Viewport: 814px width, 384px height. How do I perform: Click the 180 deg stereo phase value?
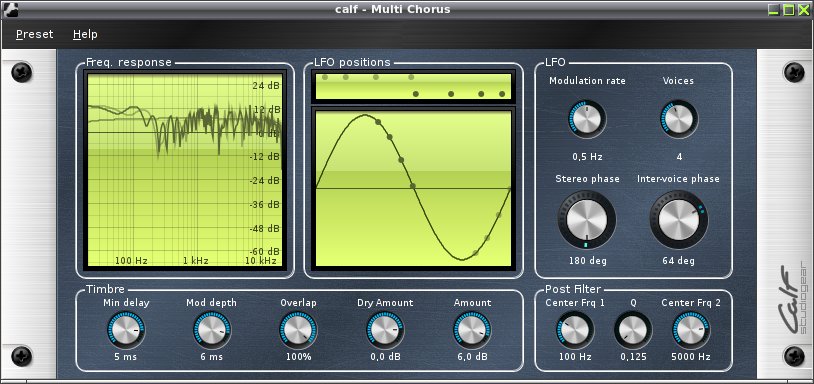pyautogui.click(x=587, y=260)
